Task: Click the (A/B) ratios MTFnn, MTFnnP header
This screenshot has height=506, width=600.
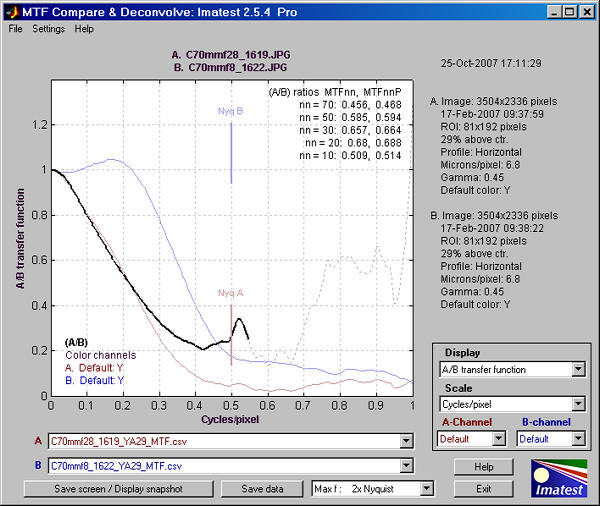Action: [335, 92]
